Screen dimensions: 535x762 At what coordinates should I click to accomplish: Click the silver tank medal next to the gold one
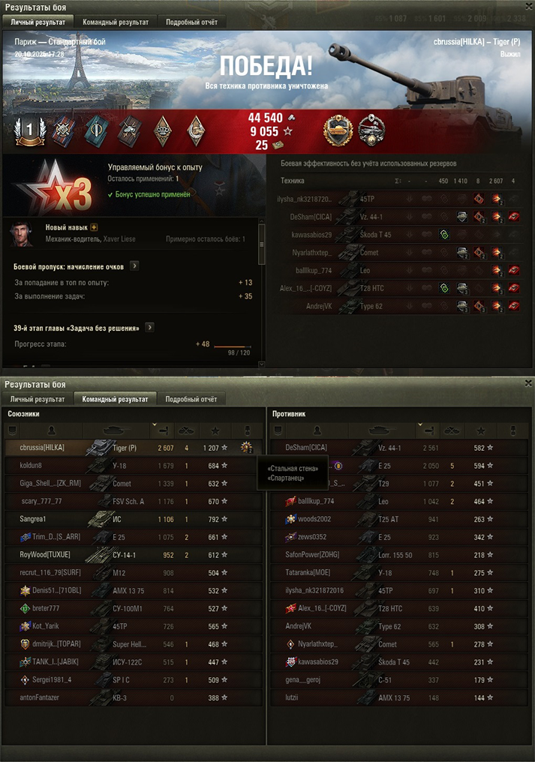pyautogui.click(x=371, y=130)
